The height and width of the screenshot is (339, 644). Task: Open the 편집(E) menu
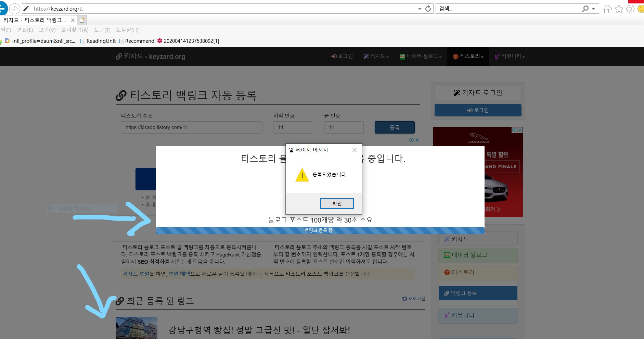25,30
